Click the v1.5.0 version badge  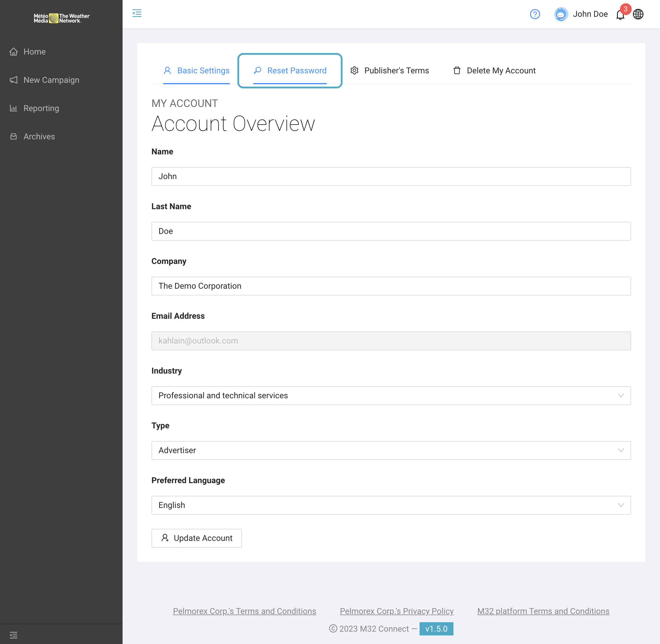[436, 628]
